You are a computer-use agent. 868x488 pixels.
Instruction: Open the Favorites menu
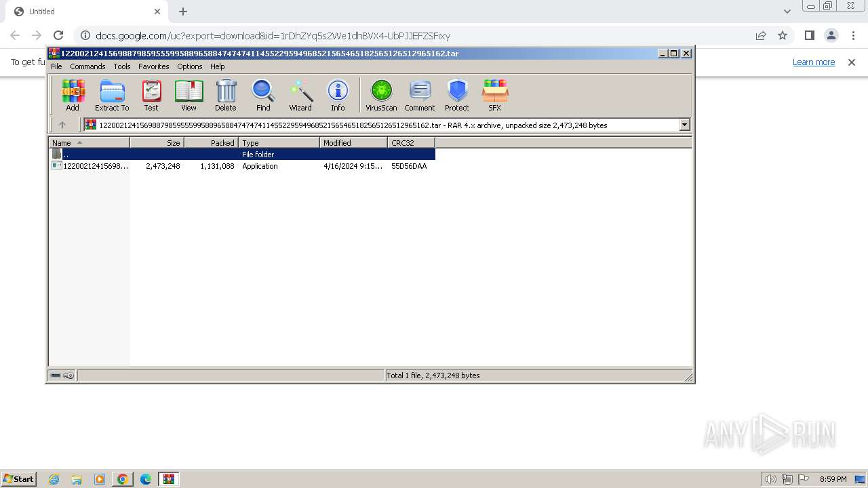pyautogui.click(x=154, y=66)
